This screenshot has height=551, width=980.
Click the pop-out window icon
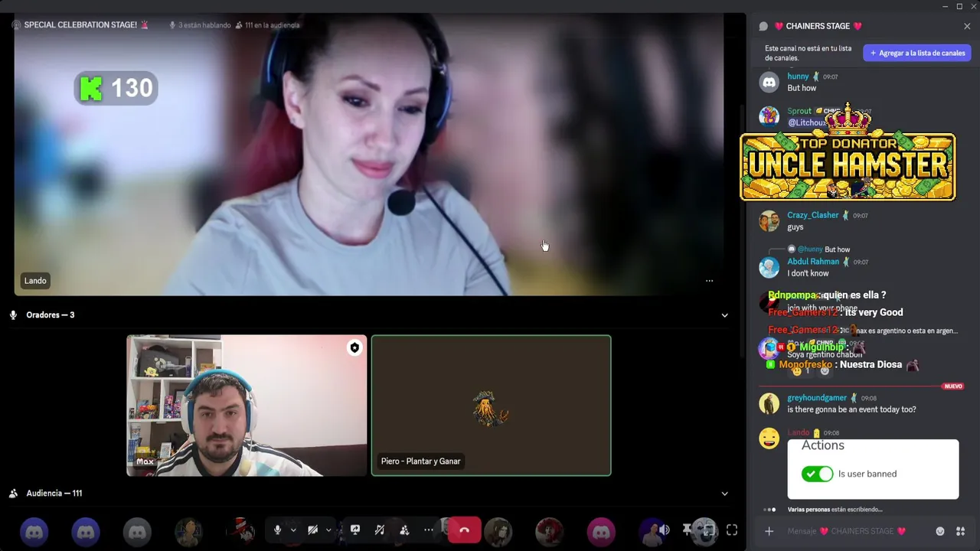click(x=709, y=530)
